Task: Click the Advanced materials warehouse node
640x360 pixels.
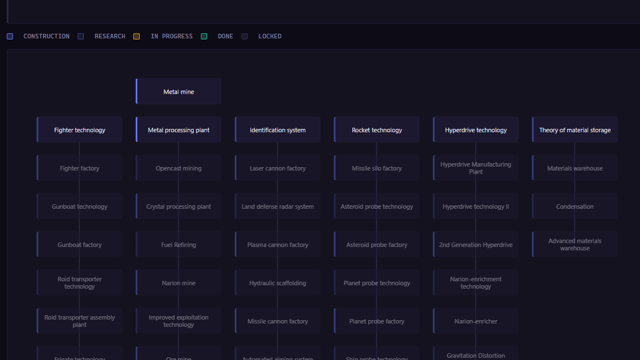Action: point(575,244)
